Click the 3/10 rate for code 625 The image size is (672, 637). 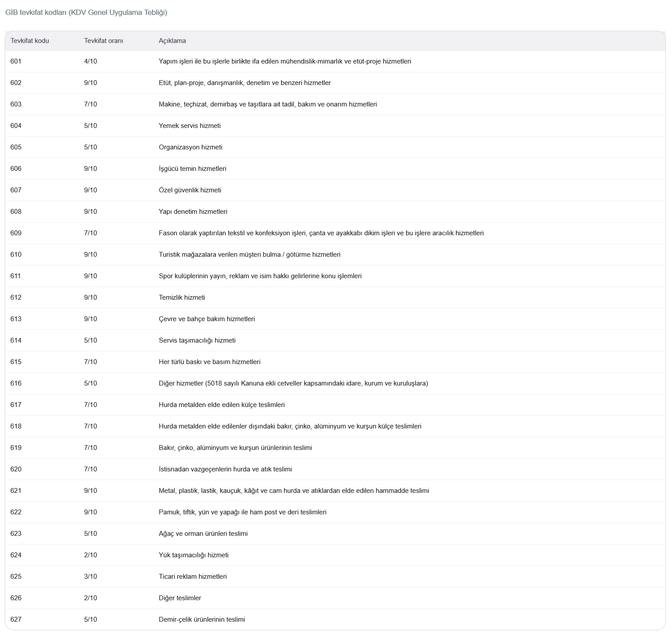pyautogui.click(x=90, y=577)
